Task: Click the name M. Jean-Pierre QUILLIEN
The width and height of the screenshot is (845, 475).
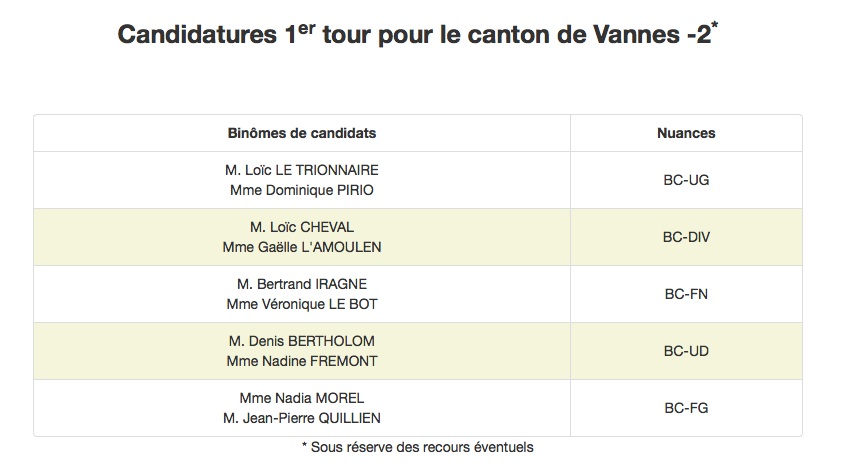Action: pyautogui.click(x=302, y=418)
